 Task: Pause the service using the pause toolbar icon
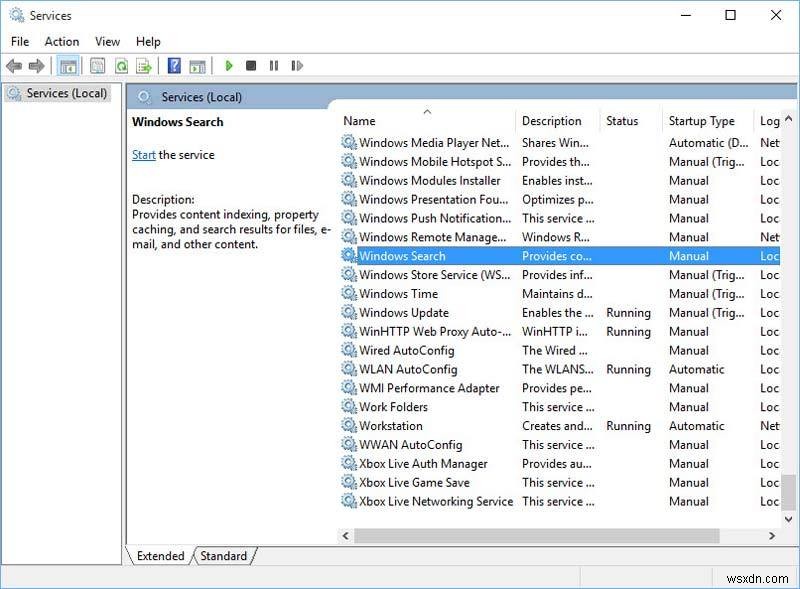click(x=274, y=66)
